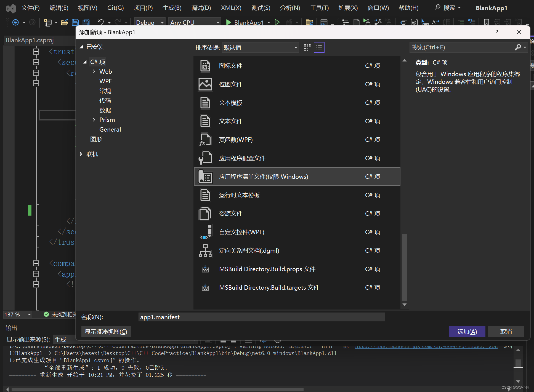Open the Any CPU platform dropdown
The height and width of the screenshot is (392, 534).
pyautogui.click(x=195, y=22)
